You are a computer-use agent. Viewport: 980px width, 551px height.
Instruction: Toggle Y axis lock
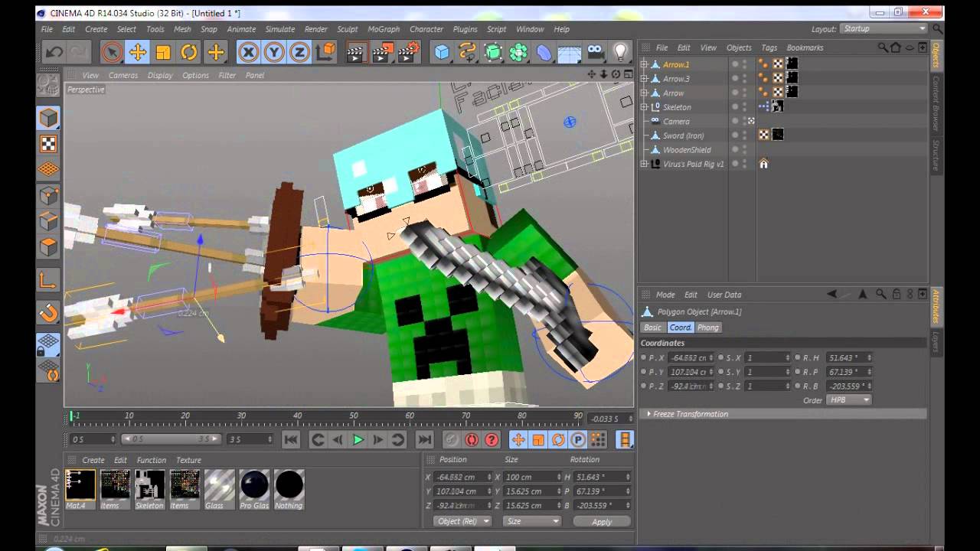tap(274, 52)
